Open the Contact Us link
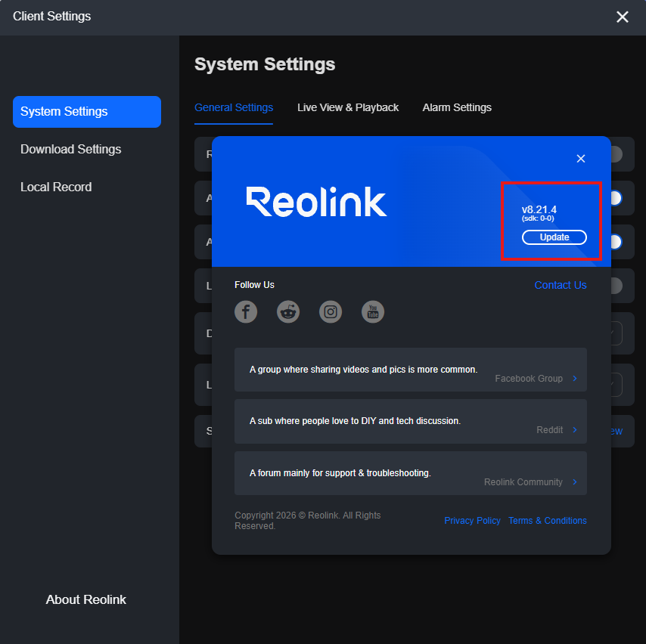The height and width of the screenshot is (644, 646). click(561, 285)
